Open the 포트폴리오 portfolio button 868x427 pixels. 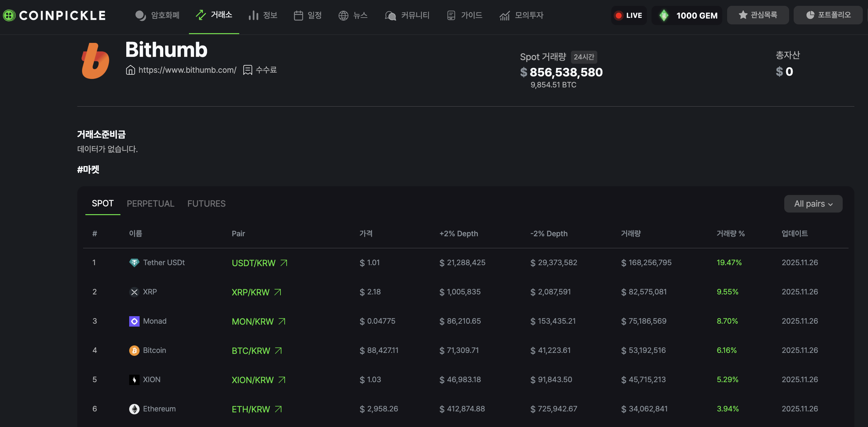pyautogui.click(x=828, y=15)
